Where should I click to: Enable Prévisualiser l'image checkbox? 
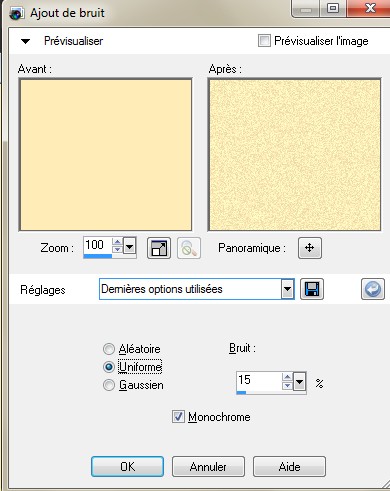tap(264, 41)
